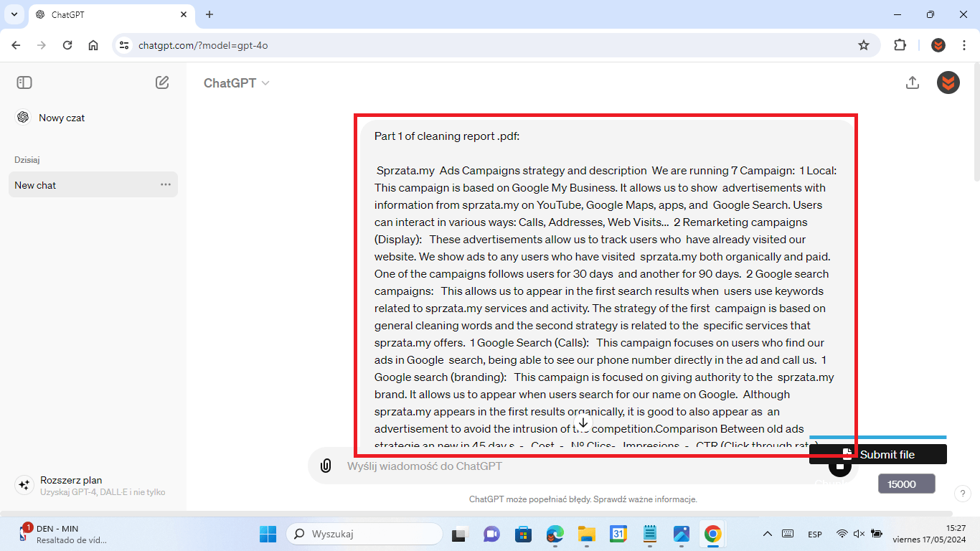
Task: Open ESP language indicator in tray
Action: [x=815, y=534]
